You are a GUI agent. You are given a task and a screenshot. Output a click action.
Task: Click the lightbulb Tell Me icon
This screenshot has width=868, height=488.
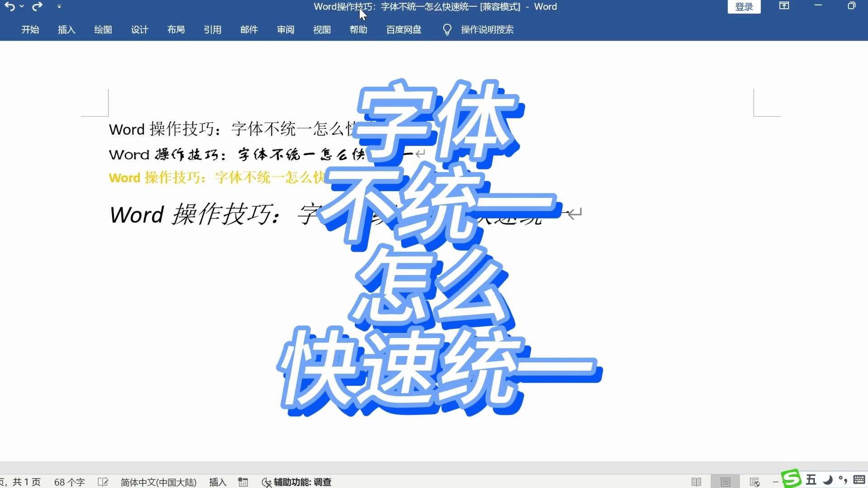pyautogui.click(x=447, y=30)
